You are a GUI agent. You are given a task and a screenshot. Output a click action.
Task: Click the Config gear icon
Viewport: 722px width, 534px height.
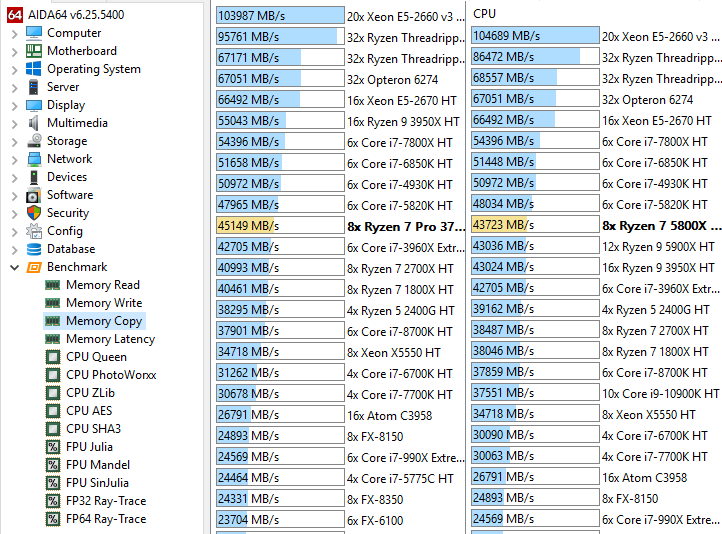tap(34, 231)
